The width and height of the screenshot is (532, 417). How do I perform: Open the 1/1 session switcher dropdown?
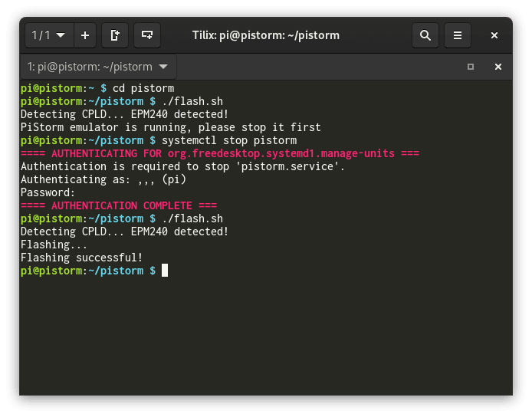[x=48, y=35]
